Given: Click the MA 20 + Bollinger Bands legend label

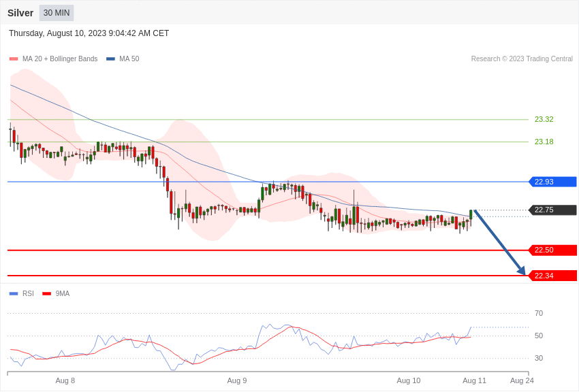Looking at the screenshot, I should 60,59.
